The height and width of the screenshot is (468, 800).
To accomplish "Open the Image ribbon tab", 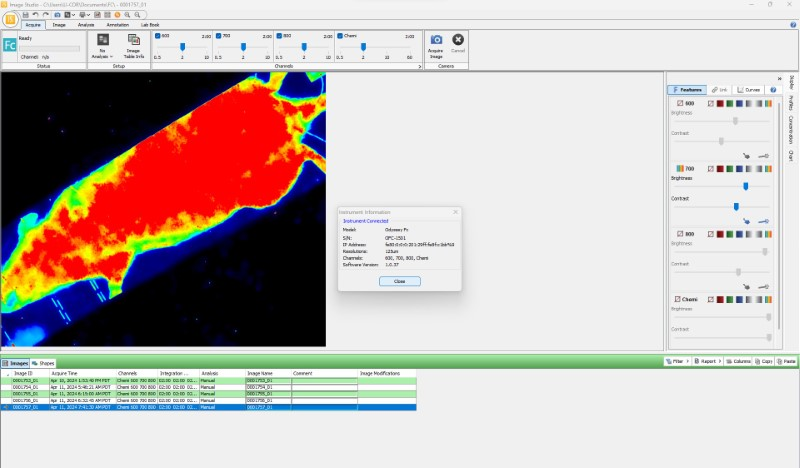I will [x=59, y=24].
